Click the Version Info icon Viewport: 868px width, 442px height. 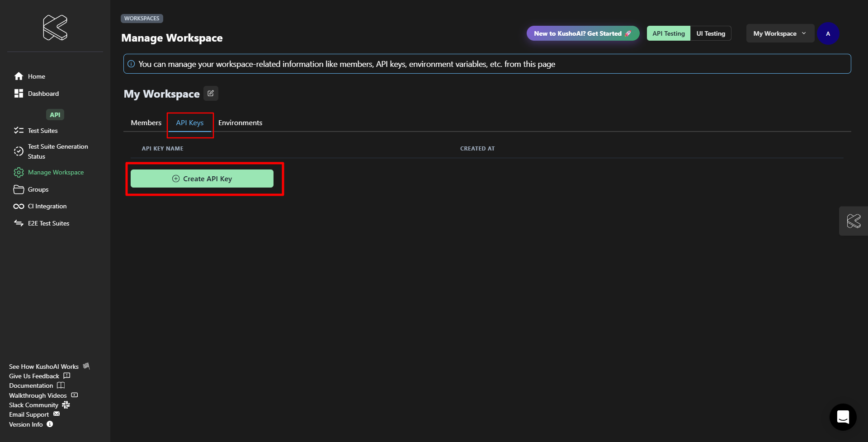point(50,424)
